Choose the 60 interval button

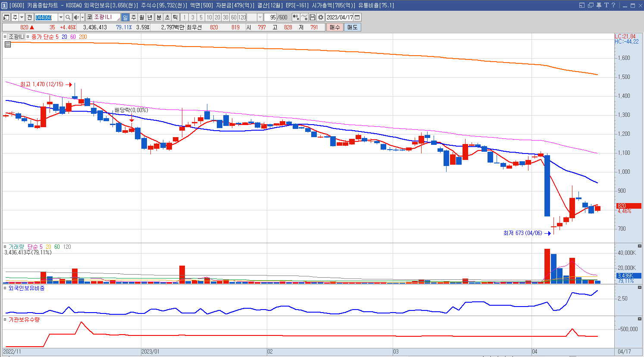point(234,17)
